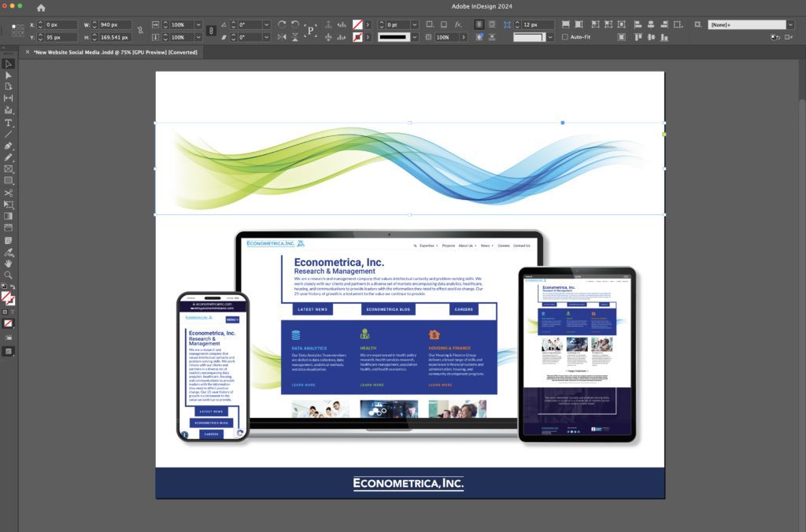806x532 pixels.
Task: Open the rotation angle dropdown
Action: tap(267, 24)
